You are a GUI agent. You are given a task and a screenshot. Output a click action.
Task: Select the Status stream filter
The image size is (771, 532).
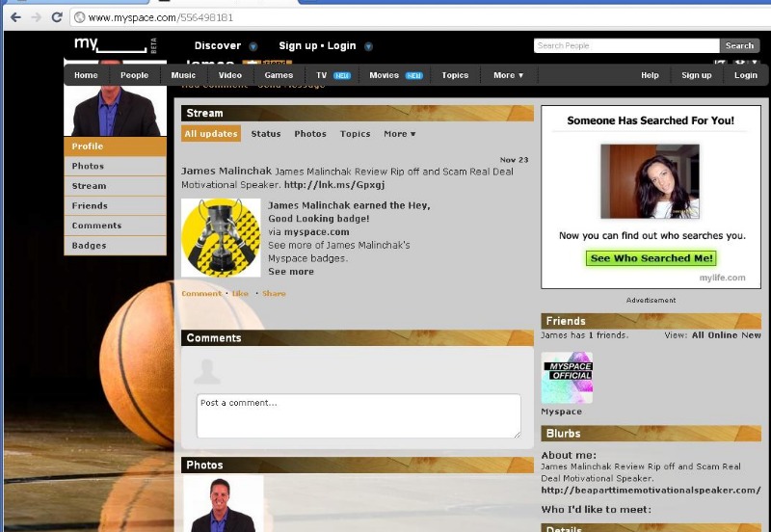coord(266,134)
